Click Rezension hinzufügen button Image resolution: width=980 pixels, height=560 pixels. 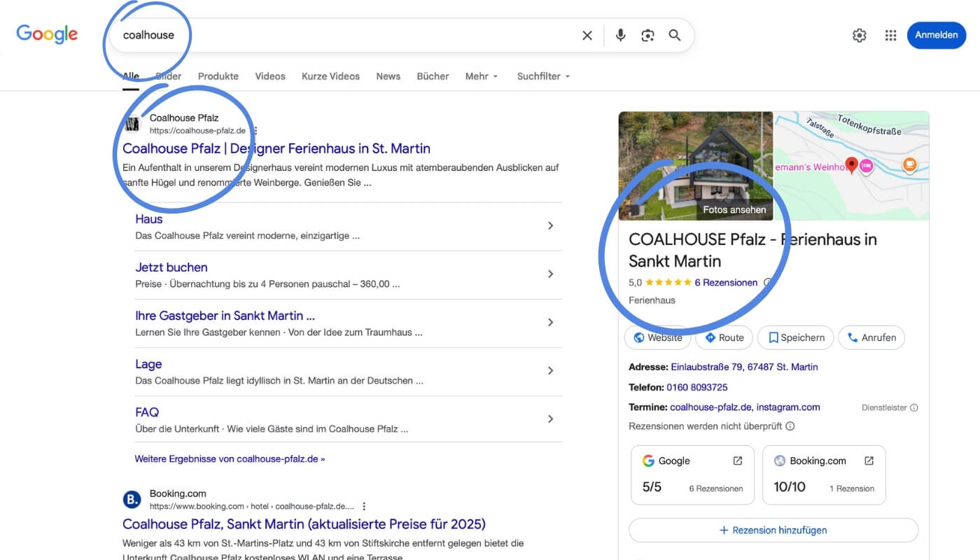pyautogui.click(x=773, y=531)
